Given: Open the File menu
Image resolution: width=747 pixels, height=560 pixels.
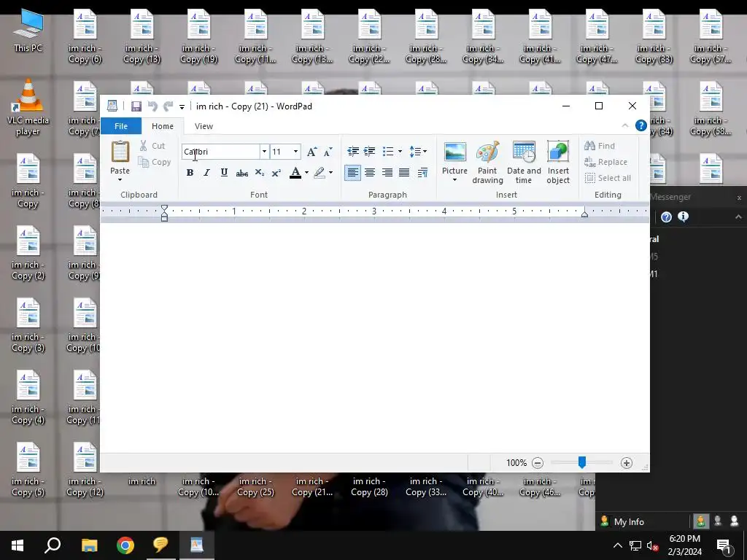Looking at the screenshot, I should tap(121, 126).
